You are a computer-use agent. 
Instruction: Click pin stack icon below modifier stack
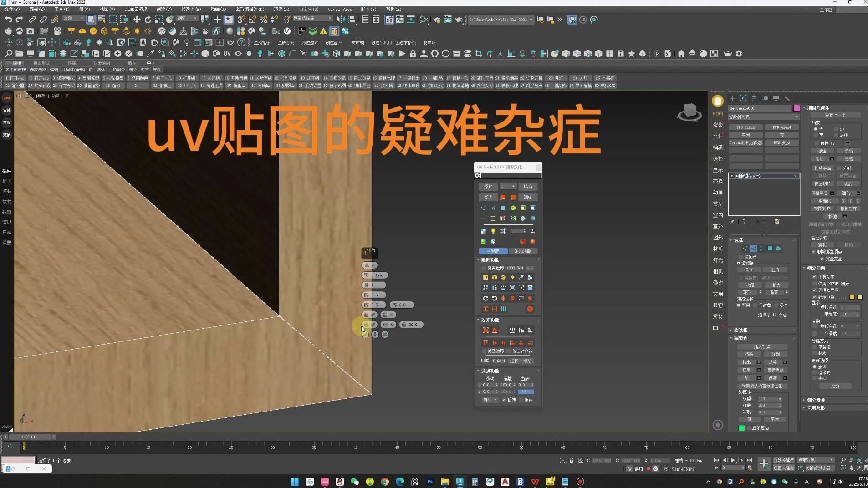pyautogui.click(x=732, y=222)
